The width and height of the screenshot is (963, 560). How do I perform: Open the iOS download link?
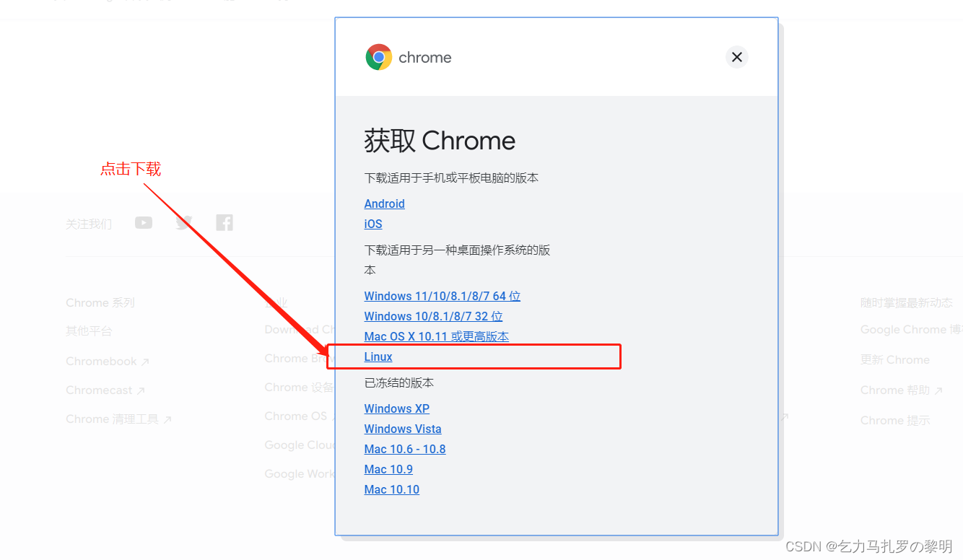point(373,224)
